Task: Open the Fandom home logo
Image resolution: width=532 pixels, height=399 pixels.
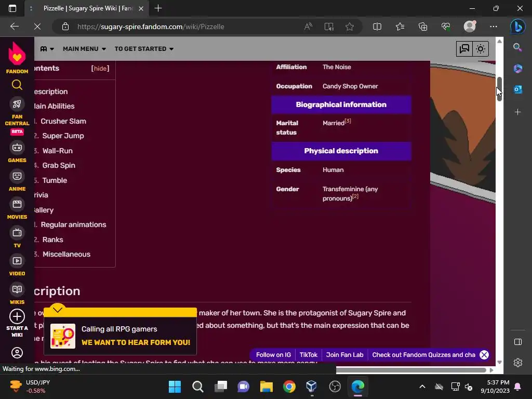Action: [17, 57]
